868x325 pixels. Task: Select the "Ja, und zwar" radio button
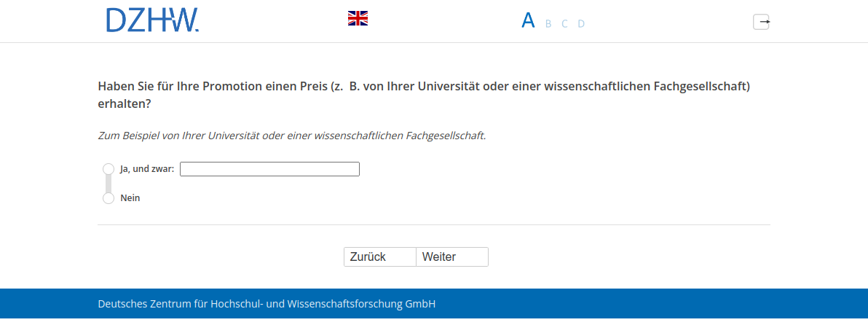[x=108, y=169]
